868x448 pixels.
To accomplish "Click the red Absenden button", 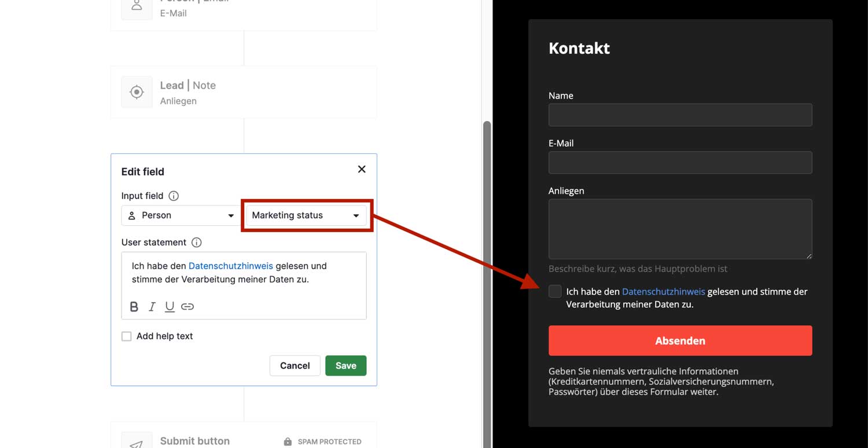I will pyautogui.click(x=680, y=340).
